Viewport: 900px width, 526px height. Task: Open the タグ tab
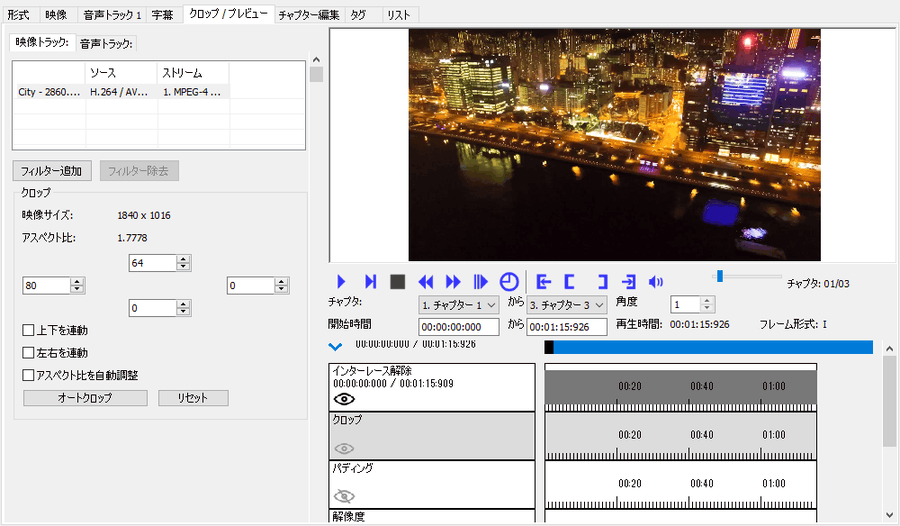coord(358,15)
